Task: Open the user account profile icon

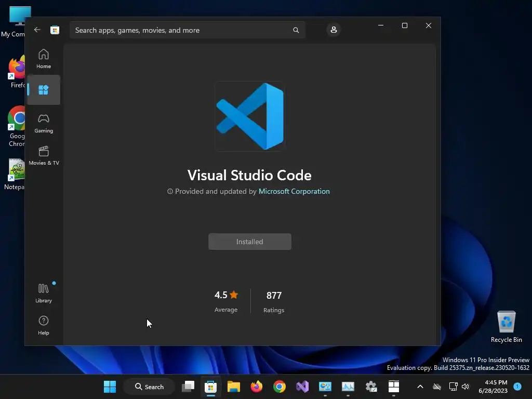Action: pyautogui.click(x=334, y=30)
